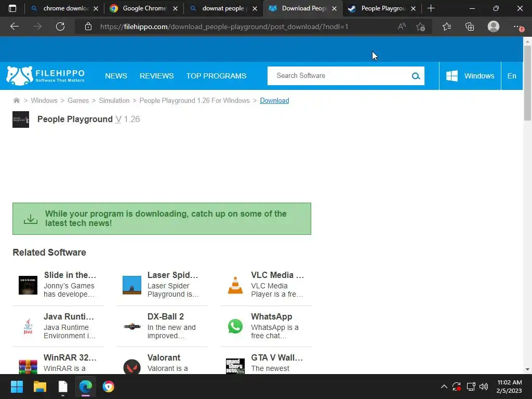Open the DX-Ball 2 title link

(x=166, y=316)
